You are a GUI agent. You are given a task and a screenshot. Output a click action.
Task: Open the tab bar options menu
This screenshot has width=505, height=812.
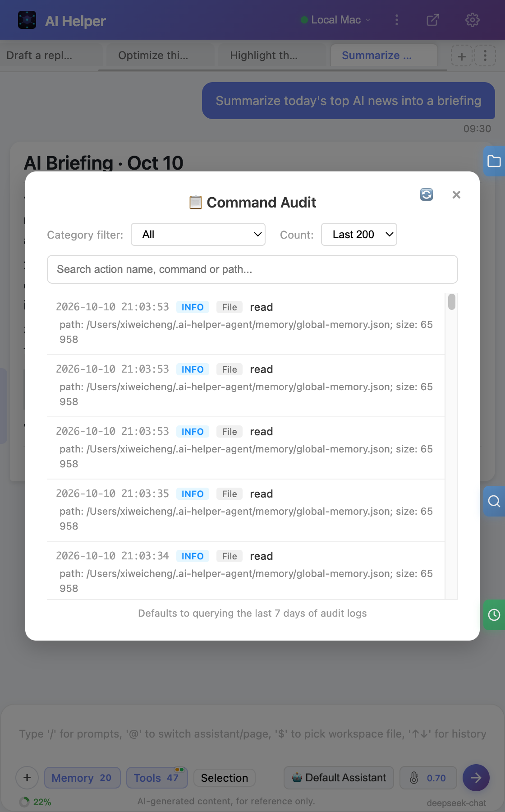[485, 56]
